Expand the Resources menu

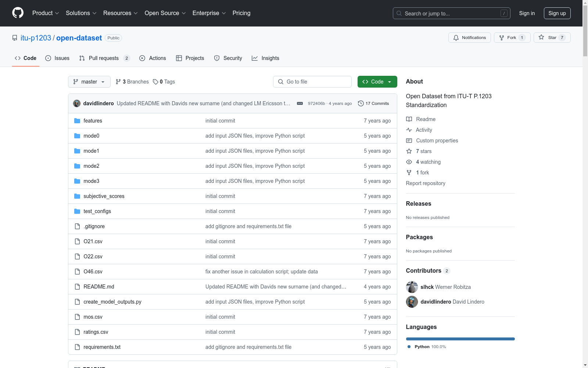121,13
